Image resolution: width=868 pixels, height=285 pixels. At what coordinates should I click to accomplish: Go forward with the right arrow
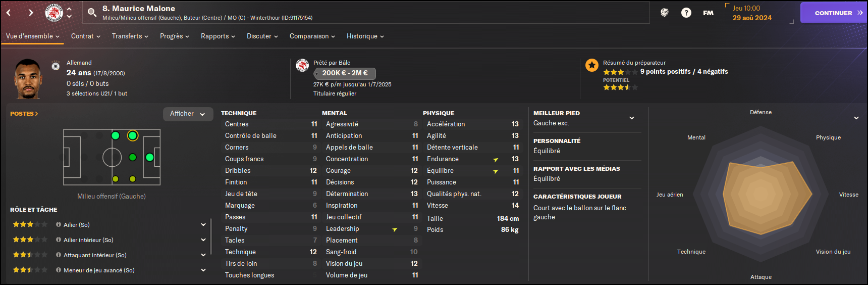[x=31, y=13]
